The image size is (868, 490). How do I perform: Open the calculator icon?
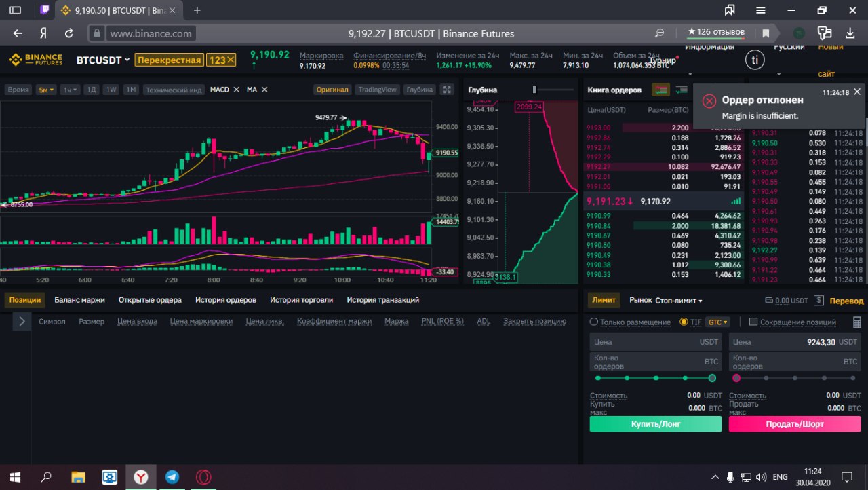[857, 322]
